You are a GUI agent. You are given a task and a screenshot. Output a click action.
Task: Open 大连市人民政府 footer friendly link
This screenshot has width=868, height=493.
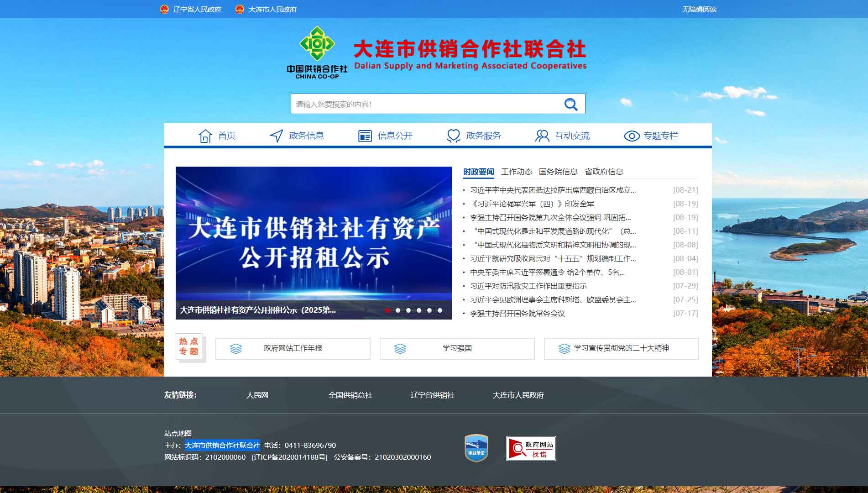[x=518, y=395]
